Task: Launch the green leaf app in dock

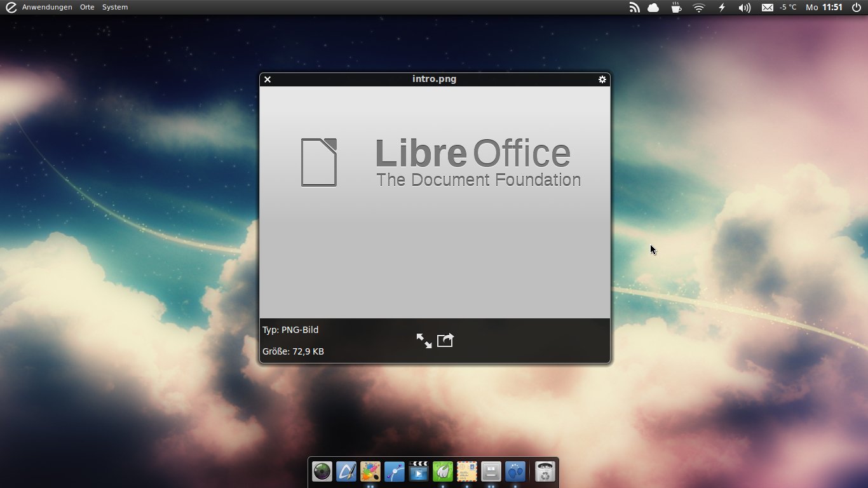Action: [x=443, y=471]
